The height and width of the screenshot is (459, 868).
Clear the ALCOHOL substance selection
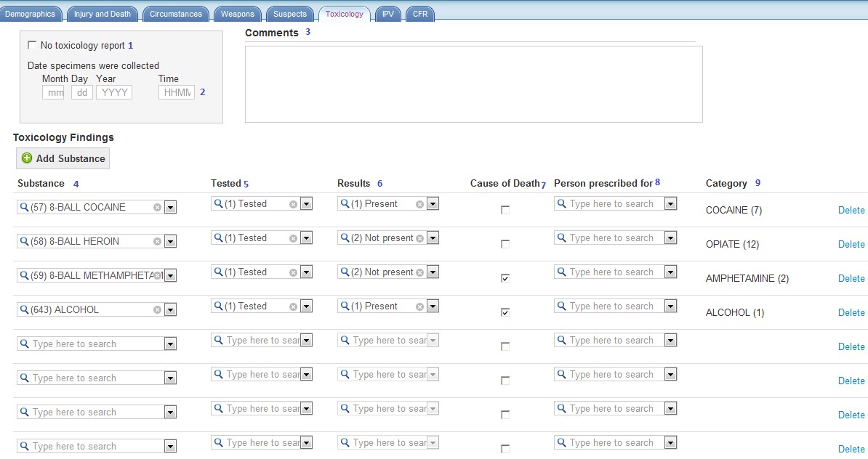click(x=157, y=310)
